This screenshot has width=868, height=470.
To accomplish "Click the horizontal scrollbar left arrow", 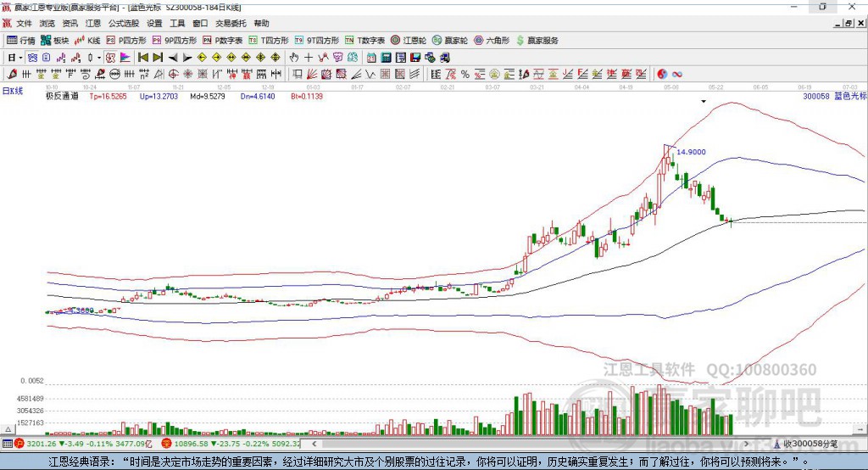I will [x=314, y=444].
